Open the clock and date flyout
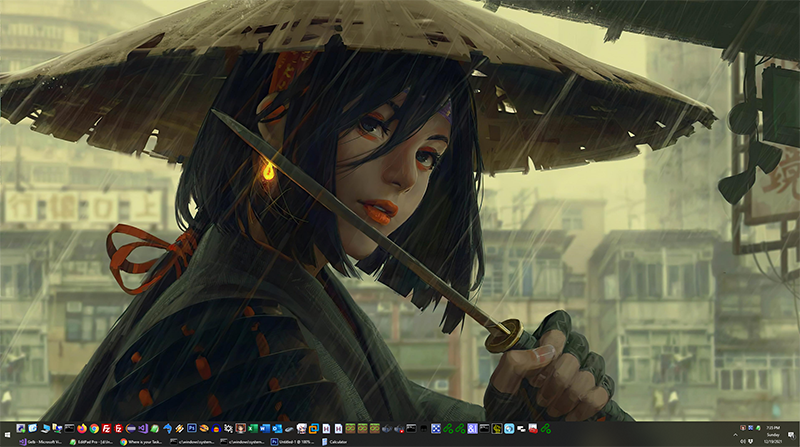 coord(773,434)
